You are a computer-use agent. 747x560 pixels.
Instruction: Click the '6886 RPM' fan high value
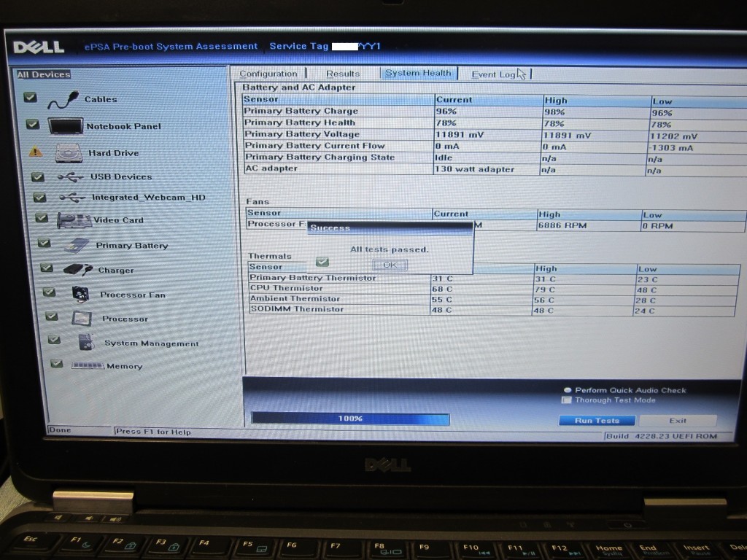(562, 226)
